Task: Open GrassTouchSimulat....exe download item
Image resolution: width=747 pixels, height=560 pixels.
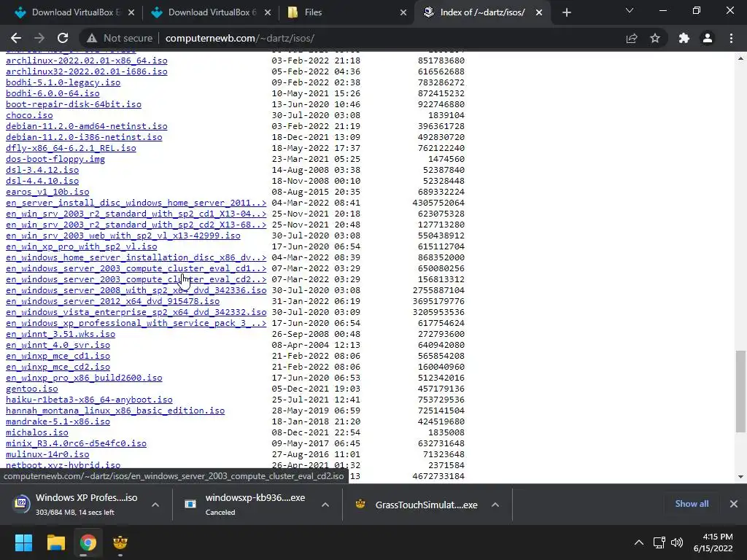Action: click(417, 505)
